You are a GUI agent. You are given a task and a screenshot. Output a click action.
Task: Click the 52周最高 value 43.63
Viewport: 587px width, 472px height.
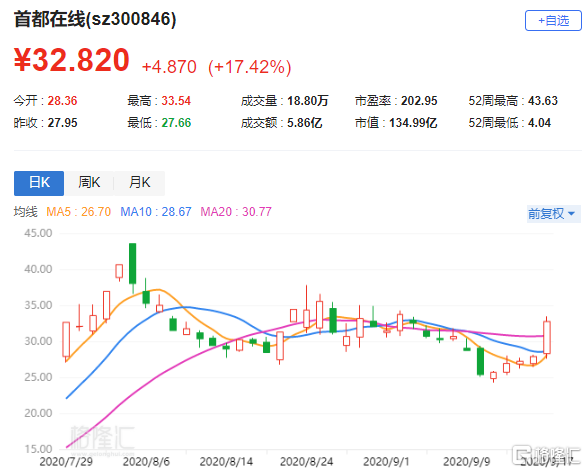pos(543,101)
